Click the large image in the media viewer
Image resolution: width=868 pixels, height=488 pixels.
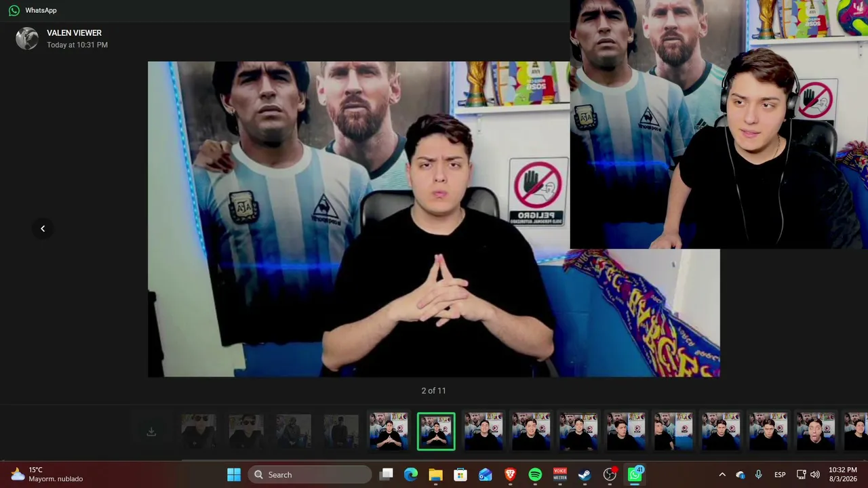[x=434, y=219]
